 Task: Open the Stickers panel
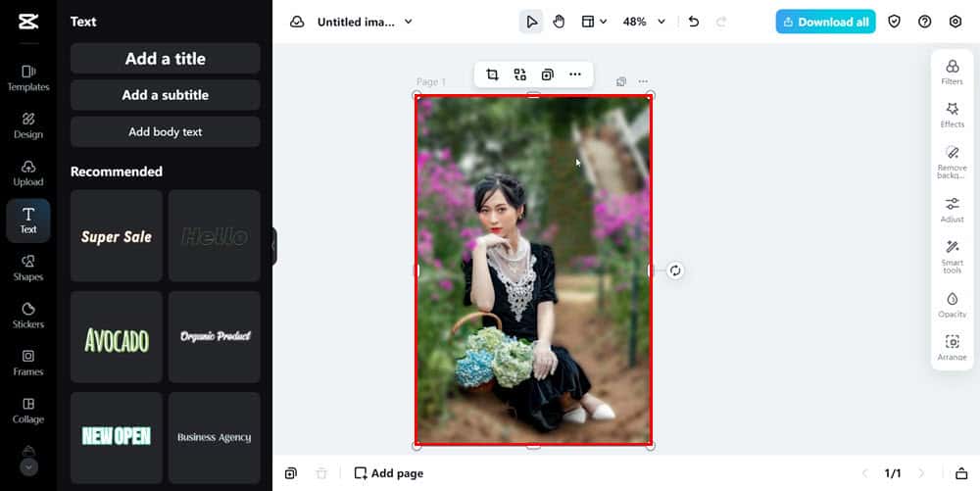pos(28,316)
